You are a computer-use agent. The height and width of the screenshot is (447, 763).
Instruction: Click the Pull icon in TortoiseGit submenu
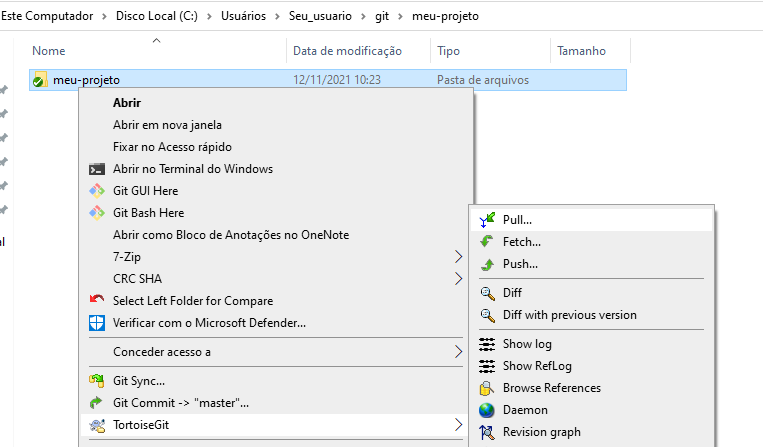[487, 220]
